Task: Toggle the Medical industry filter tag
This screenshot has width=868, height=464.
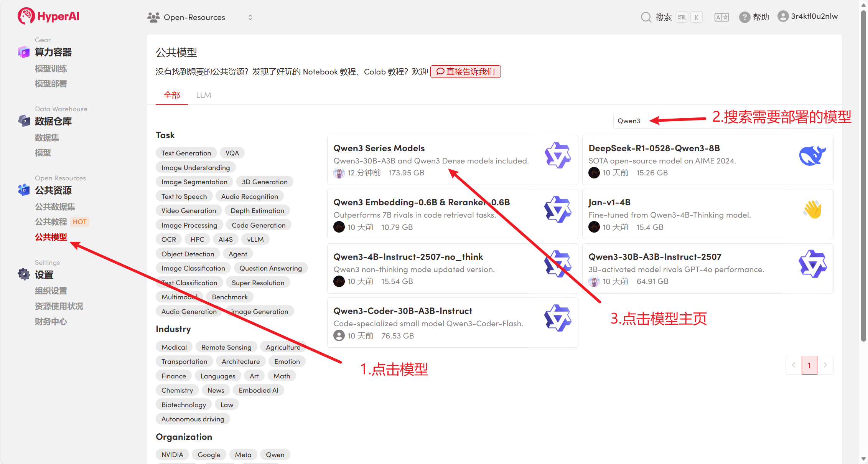Action: 174,347
